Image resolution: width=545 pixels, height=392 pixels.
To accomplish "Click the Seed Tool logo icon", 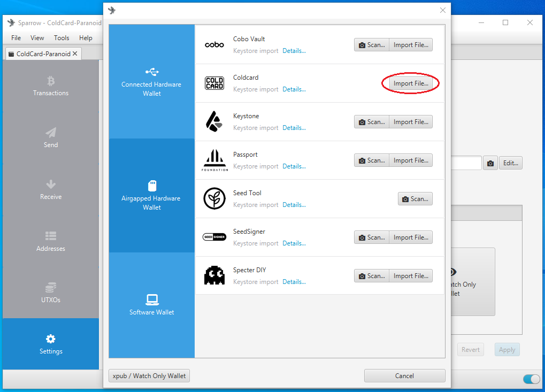I will click(x=214, y=198).
